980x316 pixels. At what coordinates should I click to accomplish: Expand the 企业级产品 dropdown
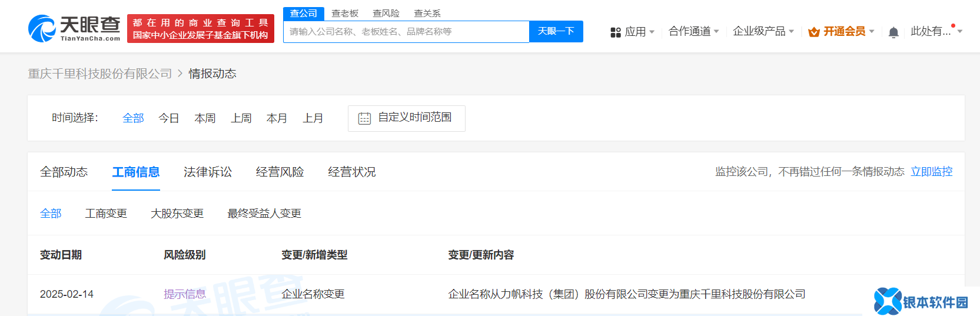(x=763, y=31)
